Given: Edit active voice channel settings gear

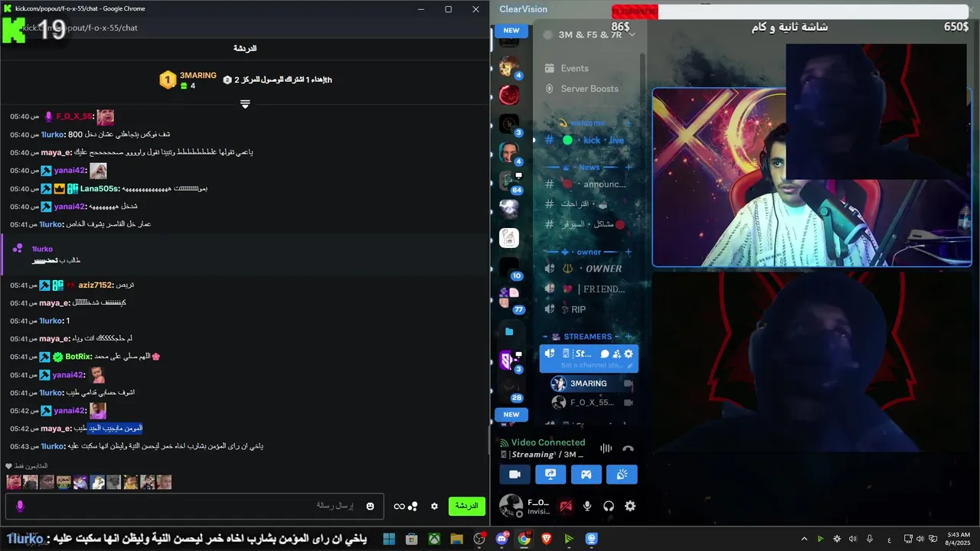Looking at the screenshot, I should click(629, 354).
